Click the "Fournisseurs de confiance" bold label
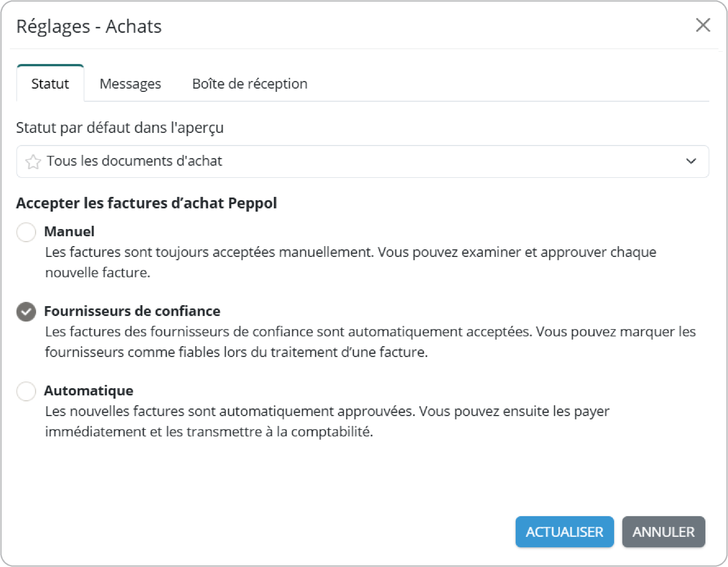Viewport: 728px width, 567px height. [132, 311]
